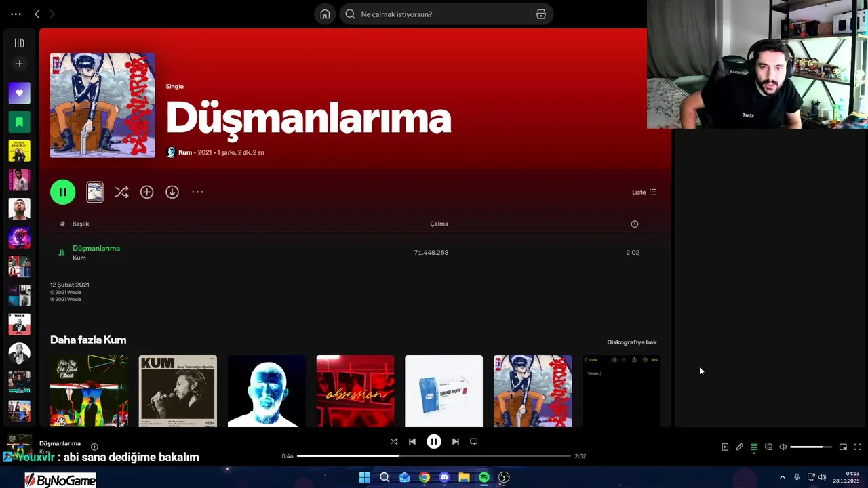Image resolution: width=868 pixels, height=488 pixels.
Task: Click the Çalma column header
Action: coord(439,224)
